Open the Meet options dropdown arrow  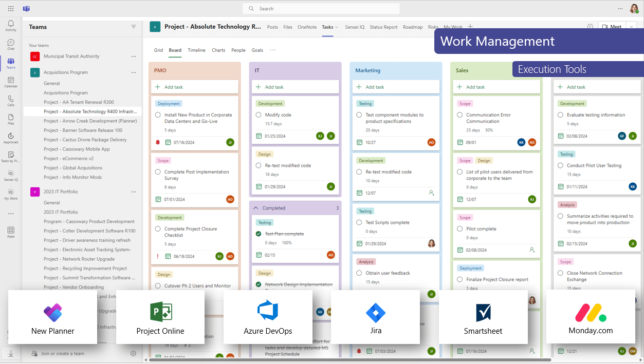coord(632,27)
